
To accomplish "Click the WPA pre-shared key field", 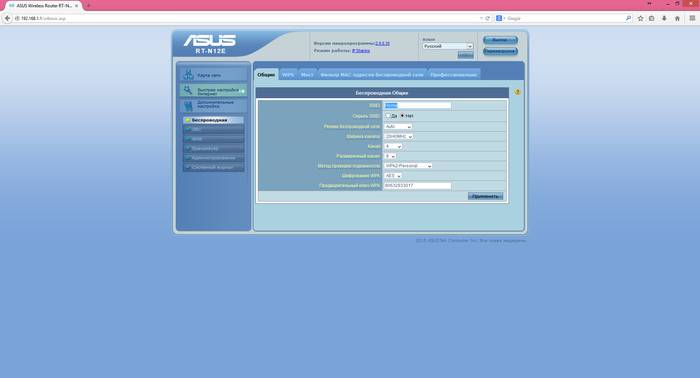I will click(417, 185).
